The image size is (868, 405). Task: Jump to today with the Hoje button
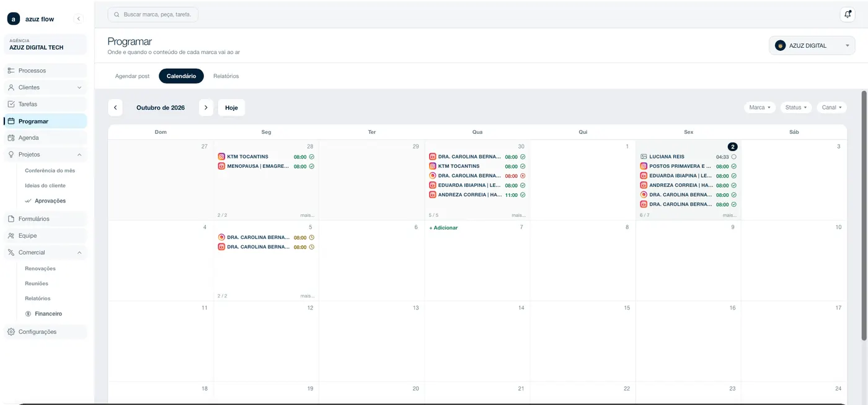click(x=231, y=108)
